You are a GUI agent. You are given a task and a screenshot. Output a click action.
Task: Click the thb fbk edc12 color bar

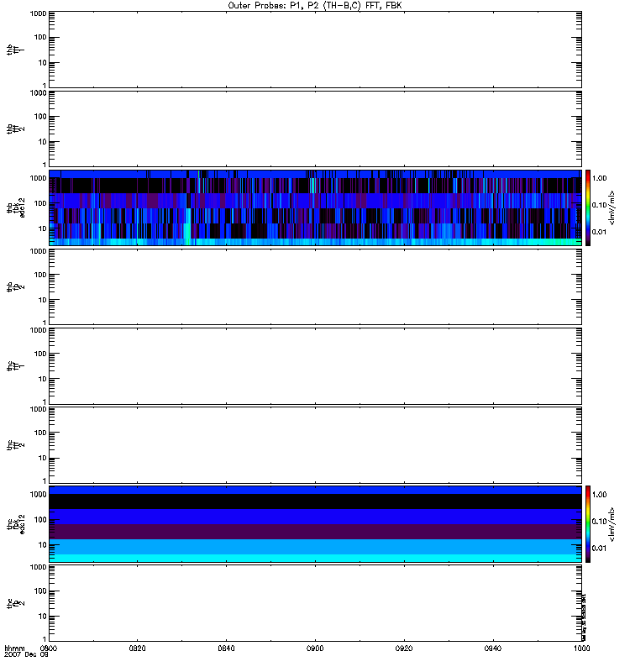tap(589, 207)
